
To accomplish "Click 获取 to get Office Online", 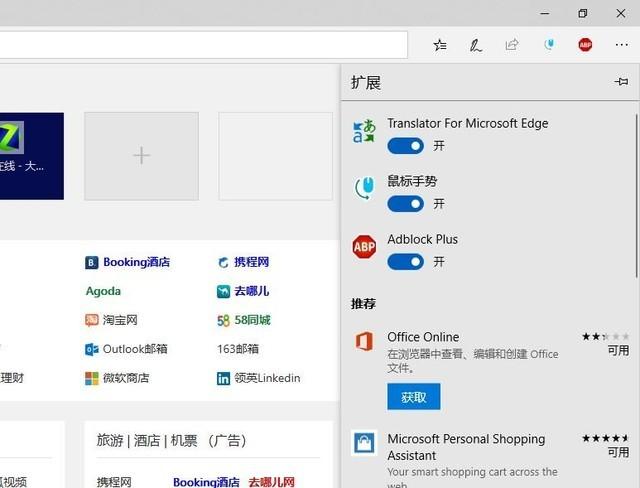I will (413, 397).
